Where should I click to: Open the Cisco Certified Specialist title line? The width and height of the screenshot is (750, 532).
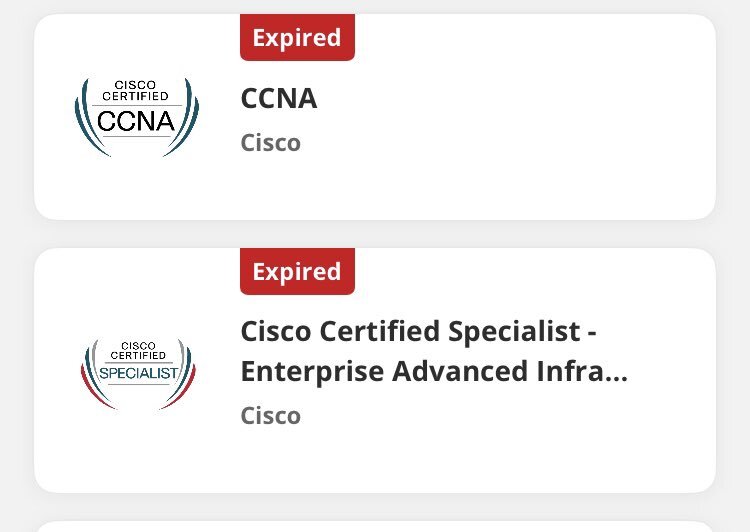pyautogui.click(x=419, y=332)
